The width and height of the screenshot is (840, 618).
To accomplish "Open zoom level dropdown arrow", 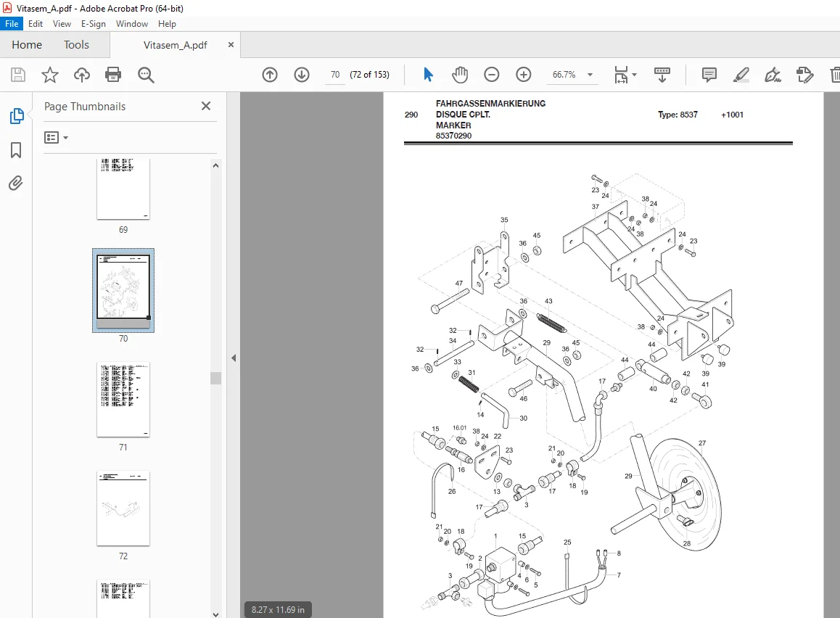I will point(590,75).
